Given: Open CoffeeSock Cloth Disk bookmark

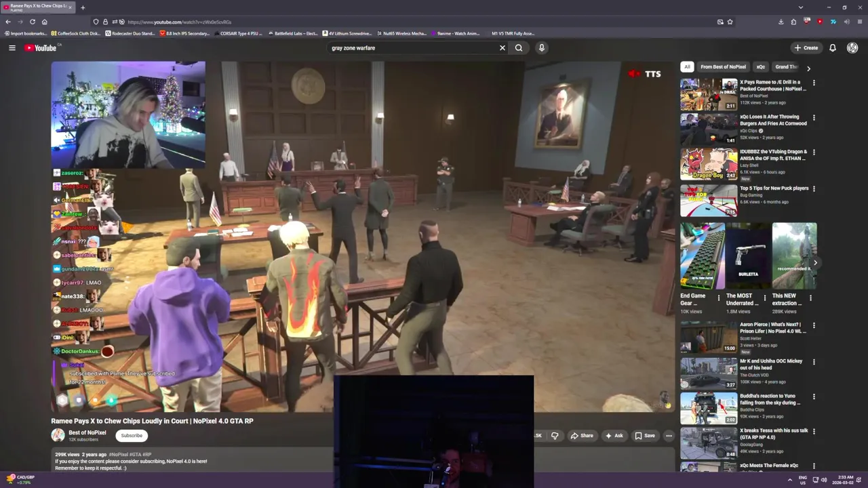Looking at the screenshot, I should 76,33.
